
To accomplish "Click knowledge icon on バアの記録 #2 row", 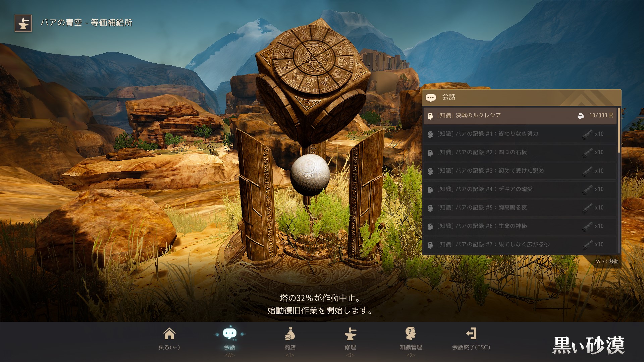I will (x=430, y=153).
